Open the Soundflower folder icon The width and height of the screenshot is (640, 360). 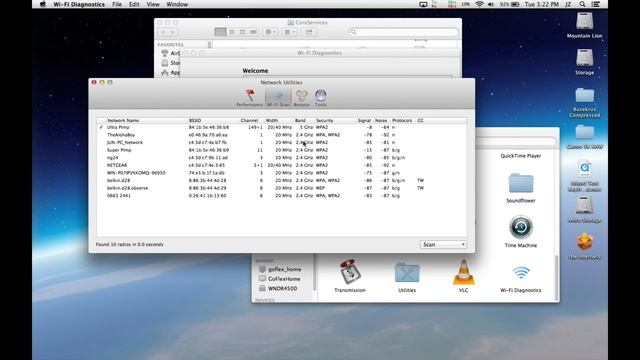521,183
